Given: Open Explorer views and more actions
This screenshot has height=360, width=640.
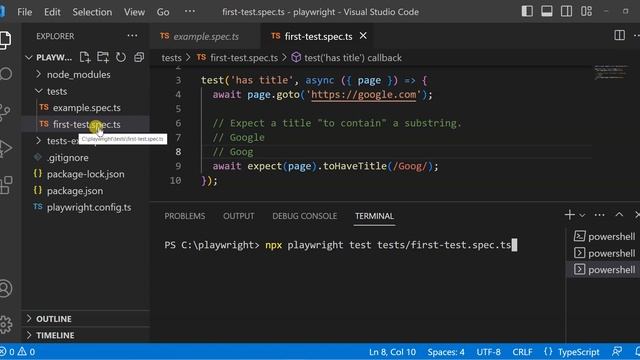Looking at the screenshot, I should point(132,36).
